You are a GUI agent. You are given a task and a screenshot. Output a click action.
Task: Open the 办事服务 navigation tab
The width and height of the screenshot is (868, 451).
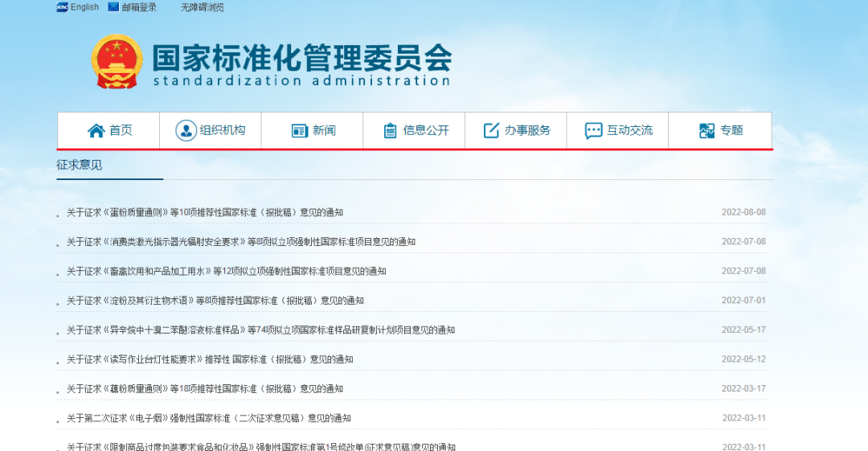pyautogui.click(x=516, y=131)
